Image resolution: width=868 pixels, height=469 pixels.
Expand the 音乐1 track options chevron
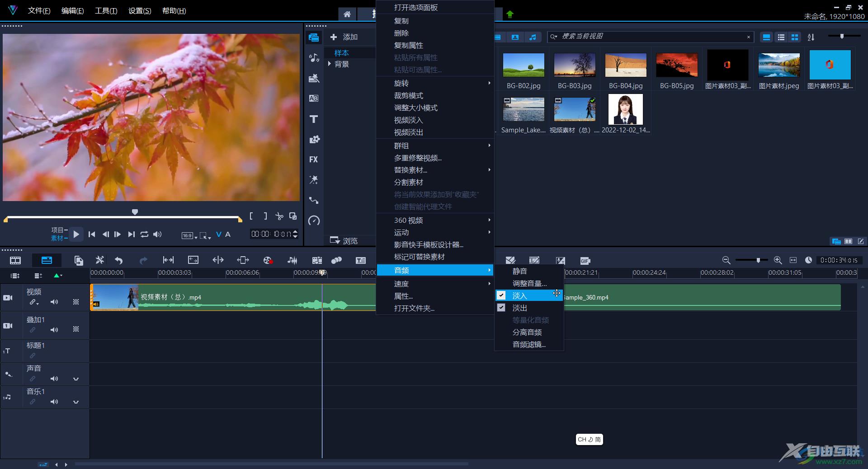pos(76,402)
